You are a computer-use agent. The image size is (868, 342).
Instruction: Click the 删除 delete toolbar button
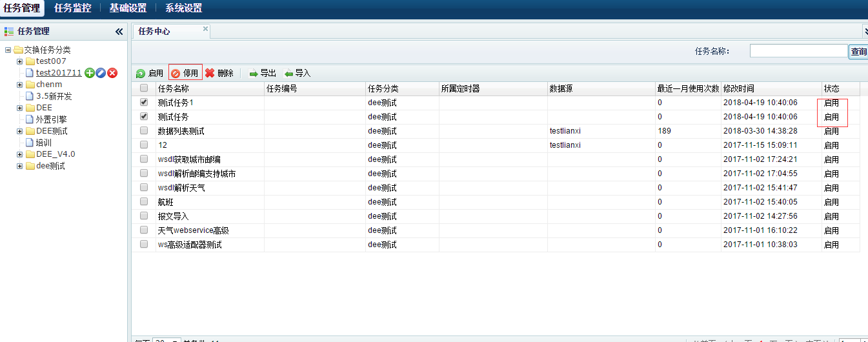click(219, 74)
